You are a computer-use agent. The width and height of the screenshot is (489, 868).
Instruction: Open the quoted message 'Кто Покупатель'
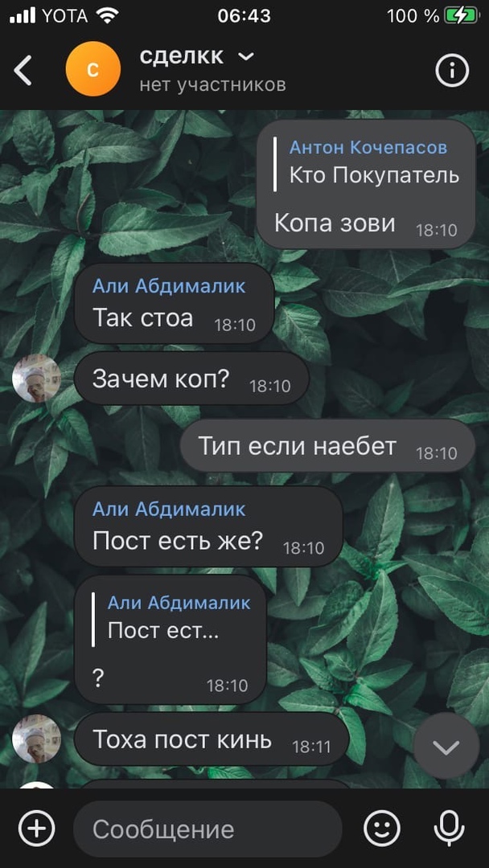click(367, 165)
